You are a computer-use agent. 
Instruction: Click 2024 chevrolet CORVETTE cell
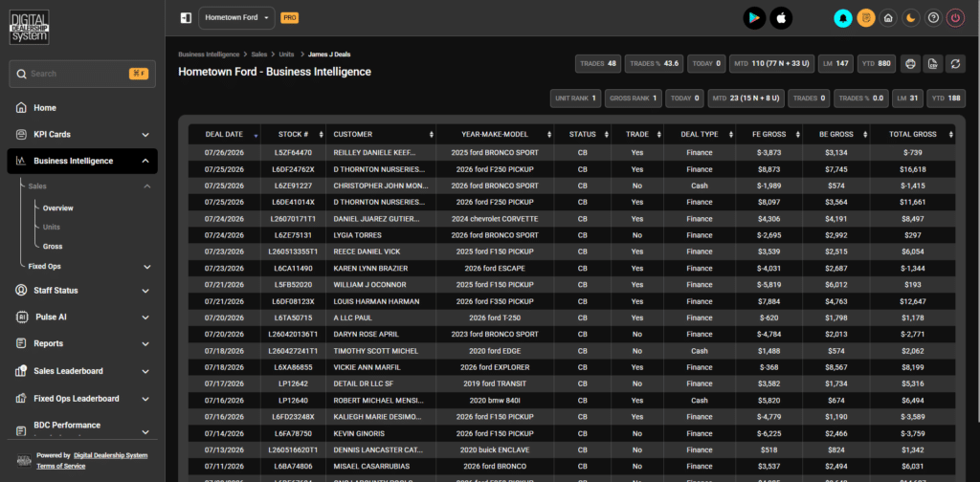(495, 219)
